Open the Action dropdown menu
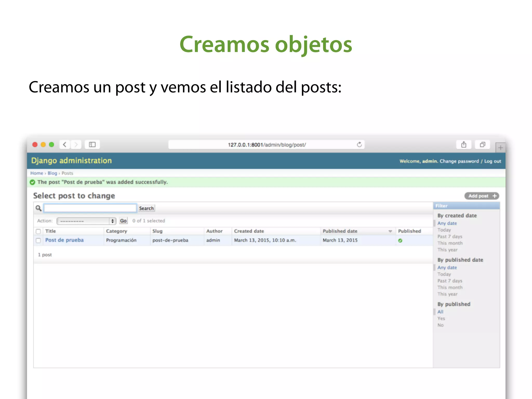Screen dimensions: 532x399 pos(86,221)
